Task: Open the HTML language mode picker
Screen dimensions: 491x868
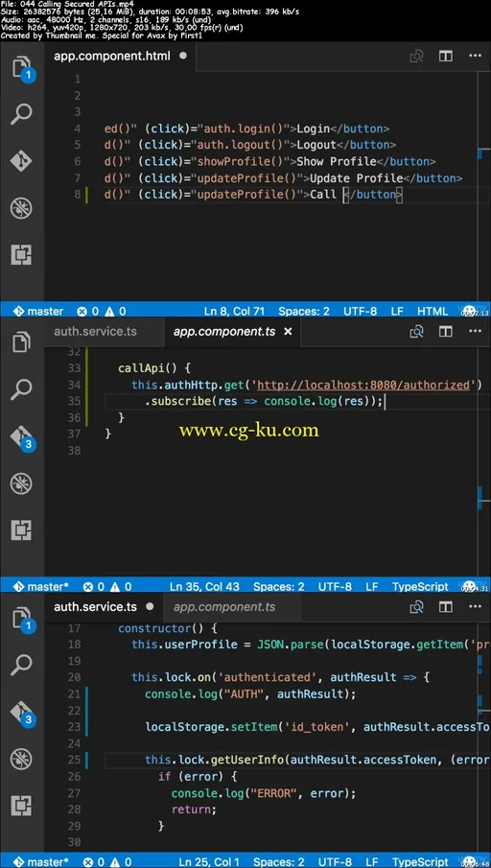Action: click(433, 311)
